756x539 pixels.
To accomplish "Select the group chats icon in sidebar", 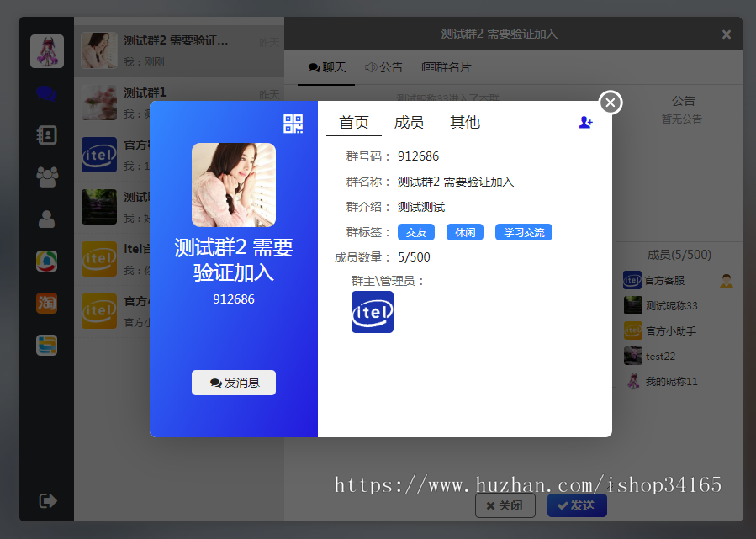I will tap(47, 176).
